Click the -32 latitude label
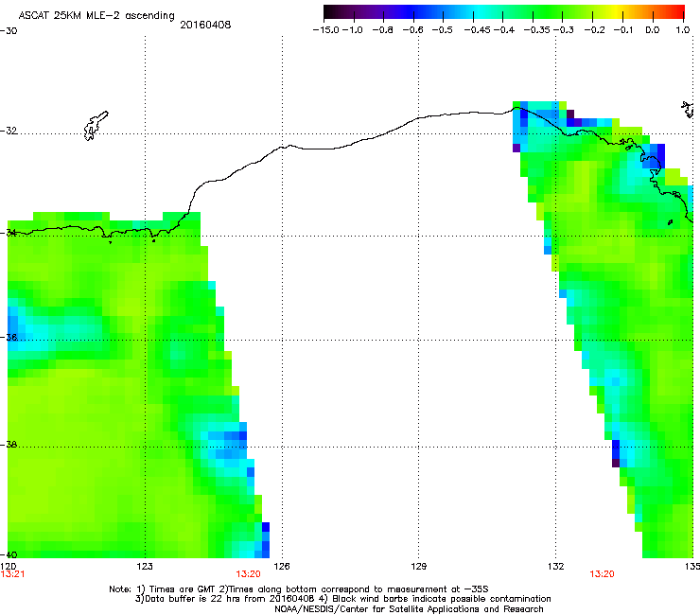Screen dimensions: 700x615 (x=9, y=131)
